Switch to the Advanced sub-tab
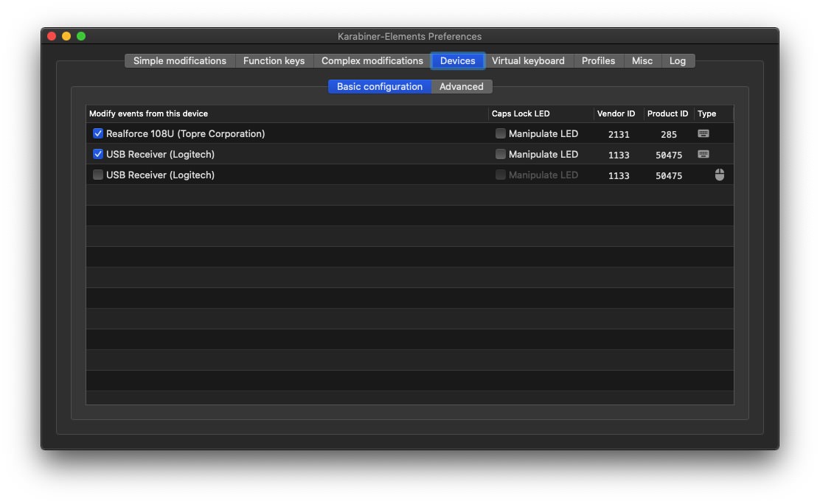Screen dimensions: 820x504 pos(462,87)
